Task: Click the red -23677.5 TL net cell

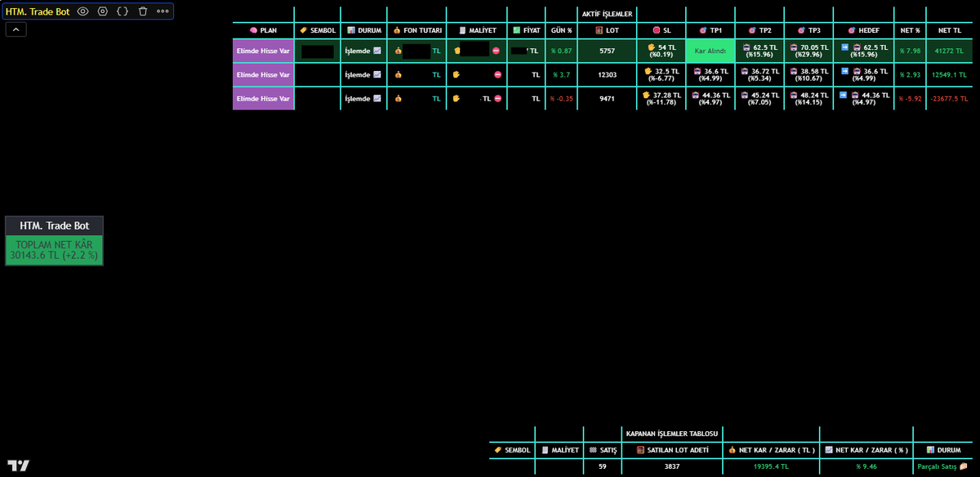Action: click(949, 98)
